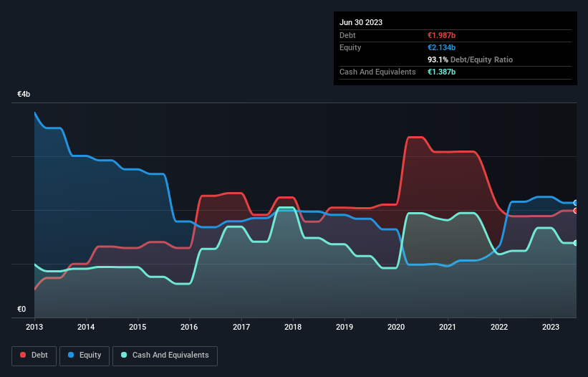Click the 2019 x-axis label

(344, 327)
